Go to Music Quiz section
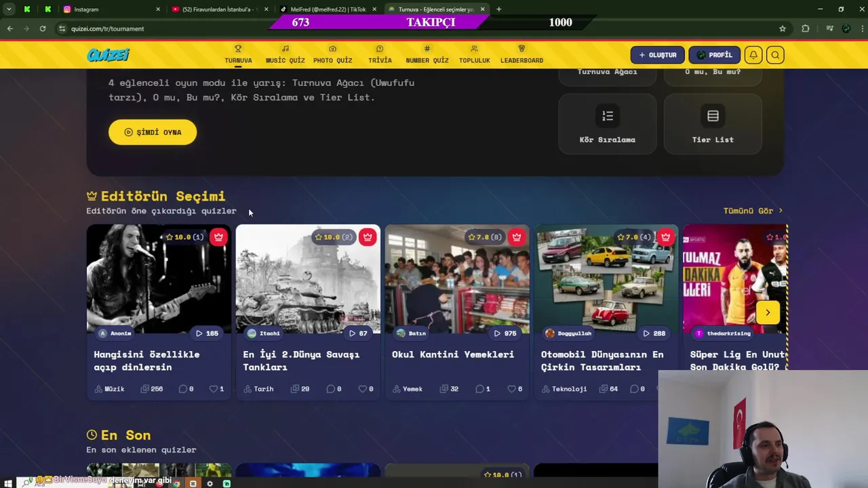 click(285, 55)
